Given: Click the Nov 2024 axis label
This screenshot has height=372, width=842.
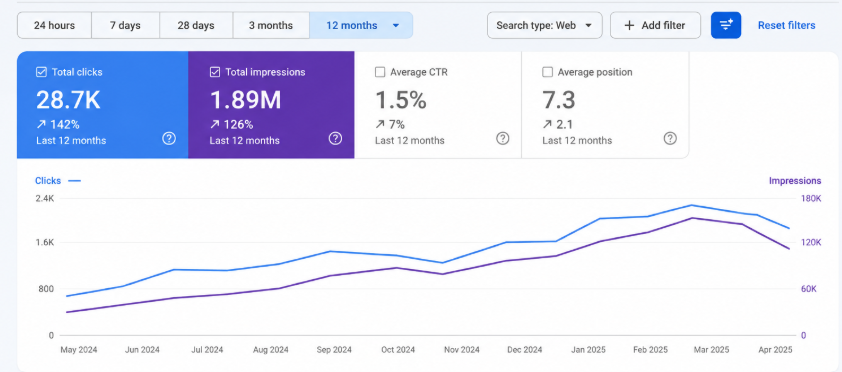Looking at the screenshot, I should [x=462, y=350].
